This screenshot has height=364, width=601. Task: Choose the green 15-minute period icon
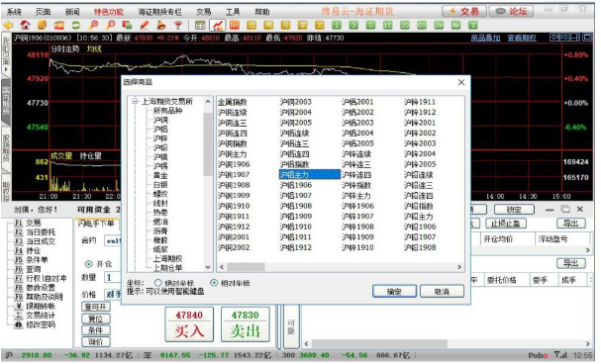387,26
